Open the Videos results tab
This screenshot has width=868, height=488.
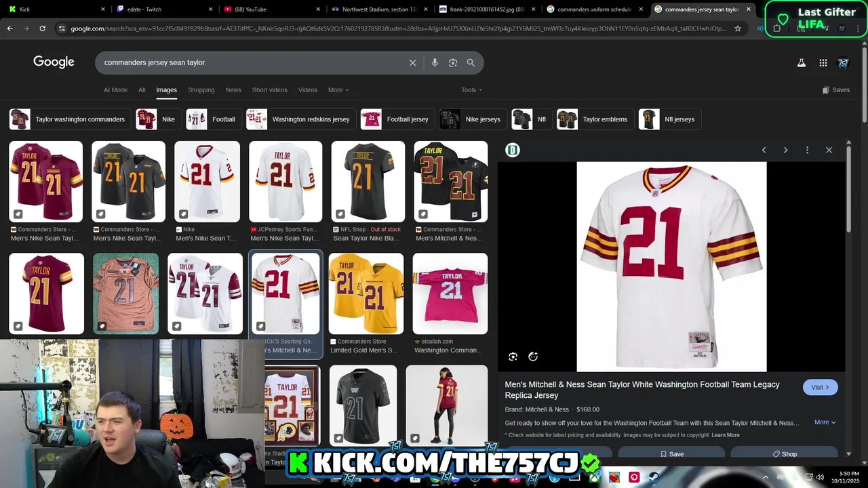coord(307,90)
